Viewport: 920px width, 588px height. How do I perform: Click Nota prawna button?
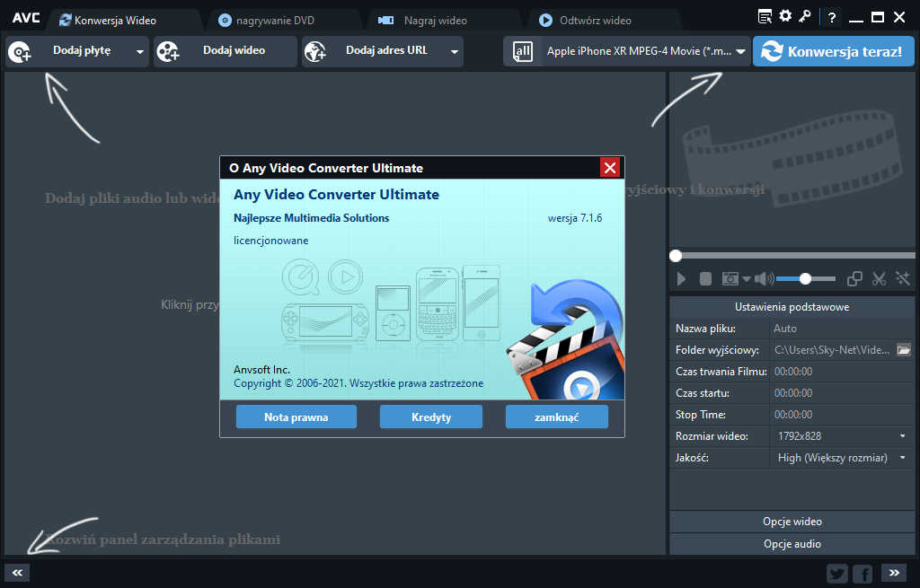(296, 417)
